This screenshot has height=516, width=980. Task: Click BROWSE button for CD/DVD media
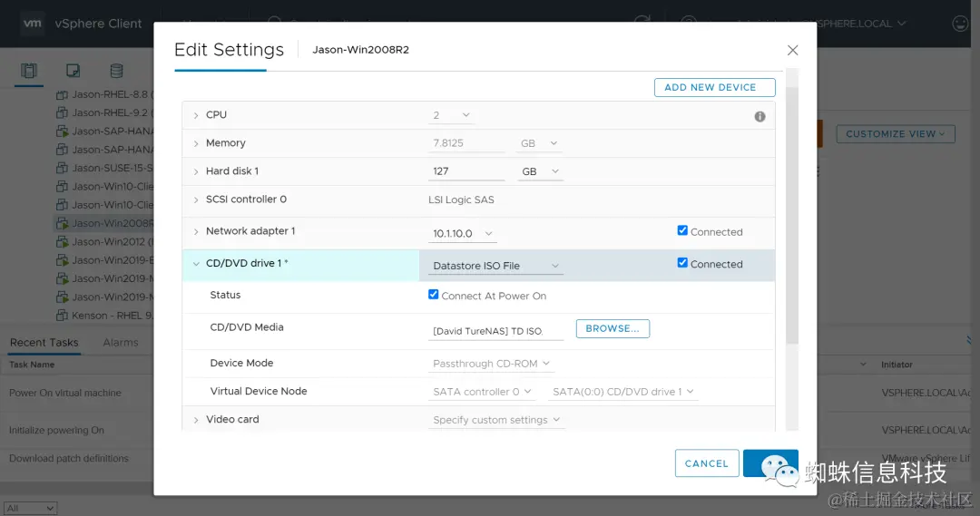[x=612, y=328]
